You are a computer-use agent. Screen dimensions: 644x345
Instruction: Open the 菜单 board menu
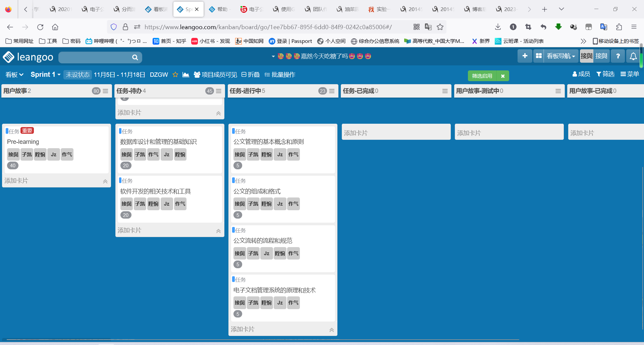coord(630,74)
